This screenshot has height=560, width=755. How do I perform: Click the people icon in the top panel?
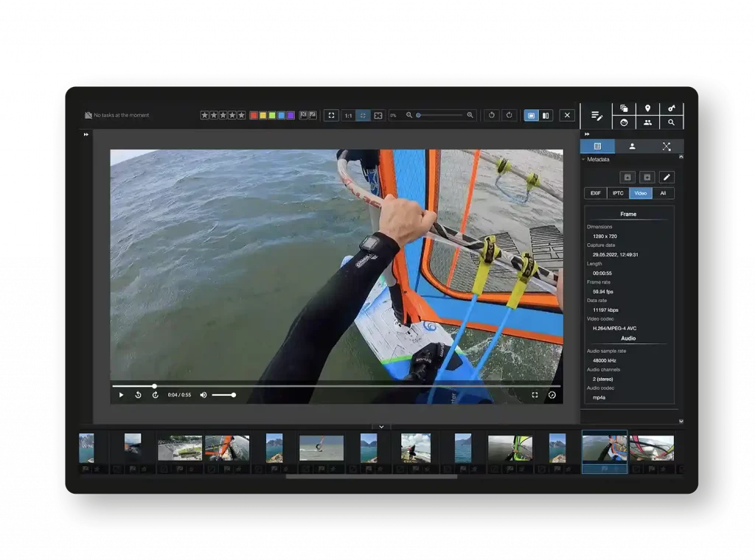coord(649,122)
